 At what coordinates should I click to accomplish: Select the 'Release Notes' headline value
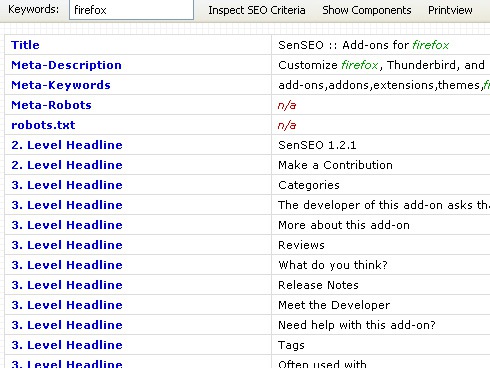point(318,285)
